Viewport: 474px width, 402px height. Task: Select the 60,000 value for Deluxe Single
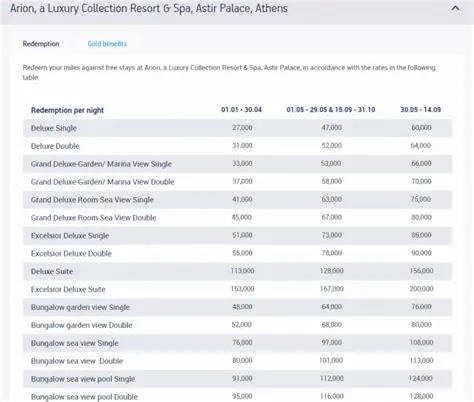421,128
